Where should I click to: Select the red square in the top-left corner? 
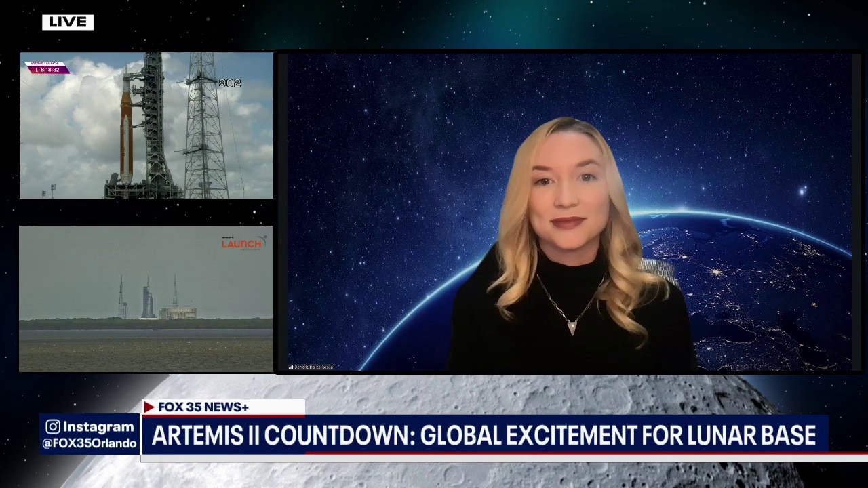(x=7, y=7)
